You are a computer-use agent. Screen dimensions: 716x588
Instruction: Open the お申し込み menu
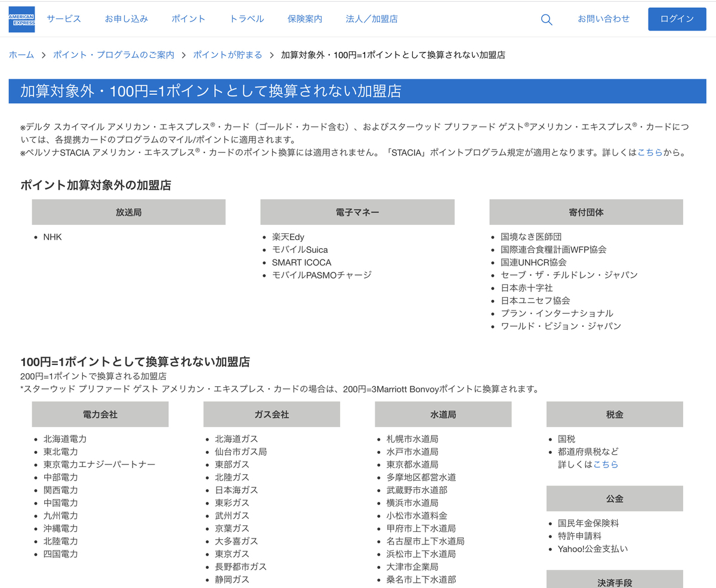[x=126, y=19]
